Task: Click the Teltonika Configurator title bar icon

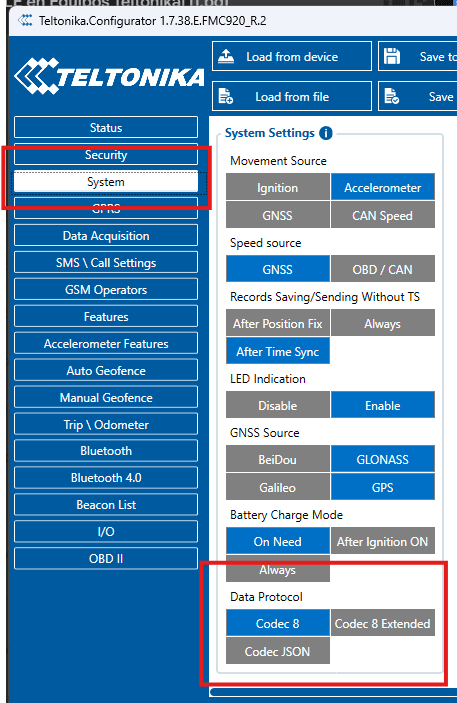Action: tap(25, 21)
